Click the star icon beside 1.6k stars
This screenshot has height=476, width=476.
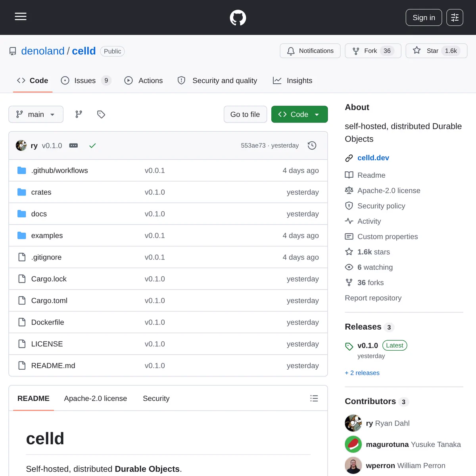point(349,252)
